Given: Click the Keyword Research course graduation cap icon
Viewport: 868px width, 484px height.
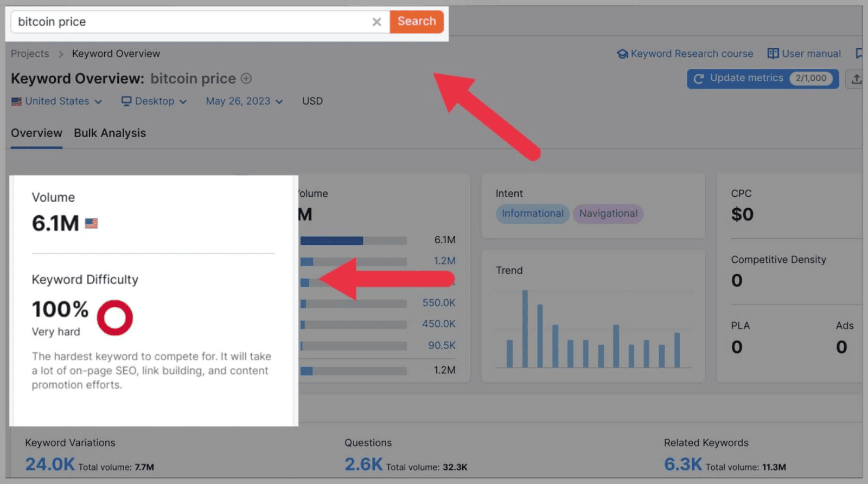Looking at the screenshot, I should coord(622,54).
